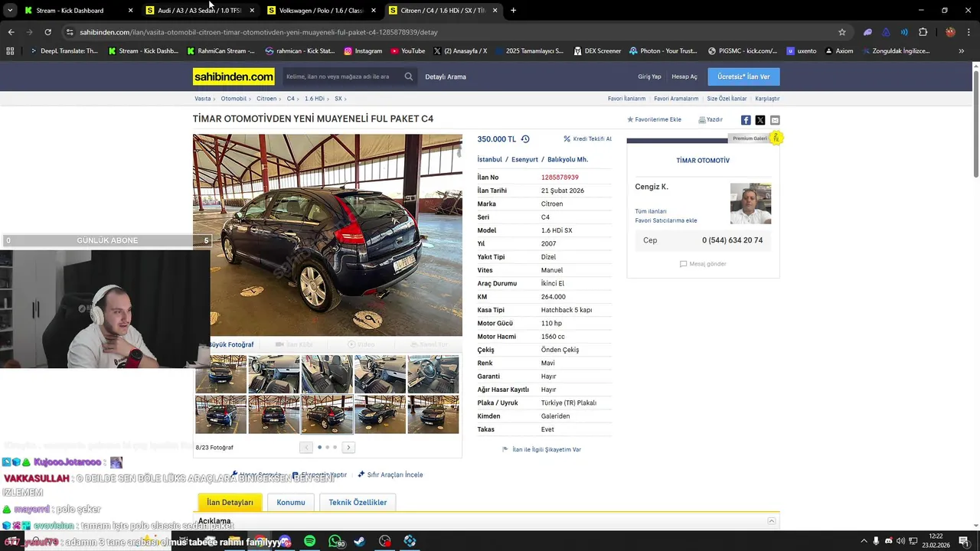The height and width of the screenshot is (551, 980).
Task: Share listing on Facebook icon
Action: point(746,120)
